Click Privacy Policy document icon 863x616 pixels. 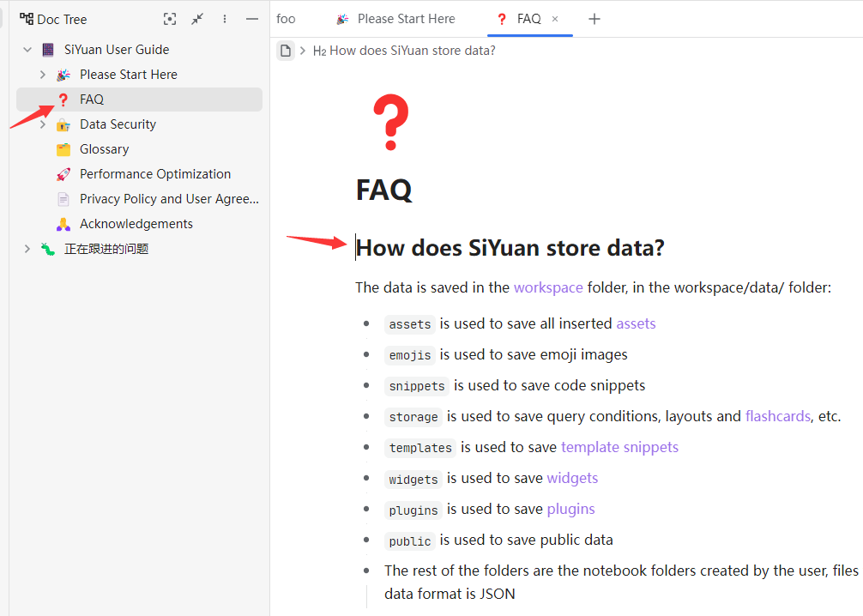click(x=63, y=199)
